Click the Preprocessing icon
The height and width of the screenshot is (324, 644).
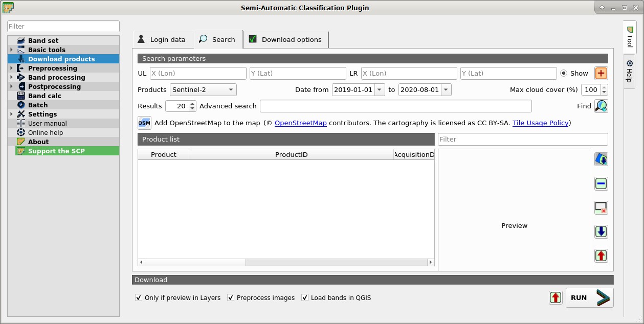(x=21, y=68)
